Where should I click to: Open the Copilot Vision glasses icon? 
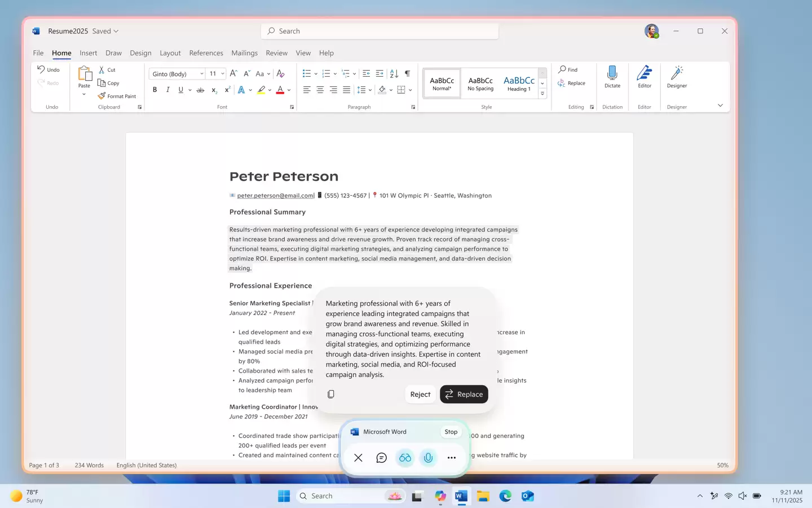tap(405, 458)
